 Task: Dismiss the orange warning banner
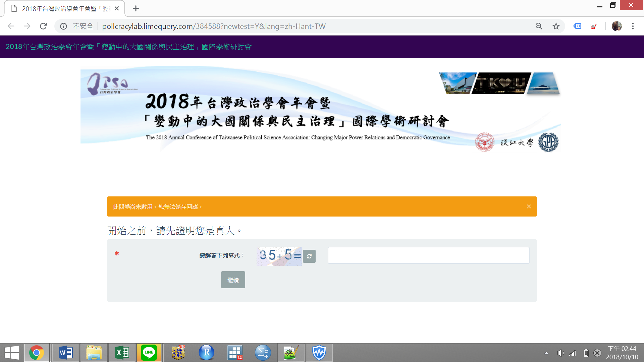click(529, 206)
